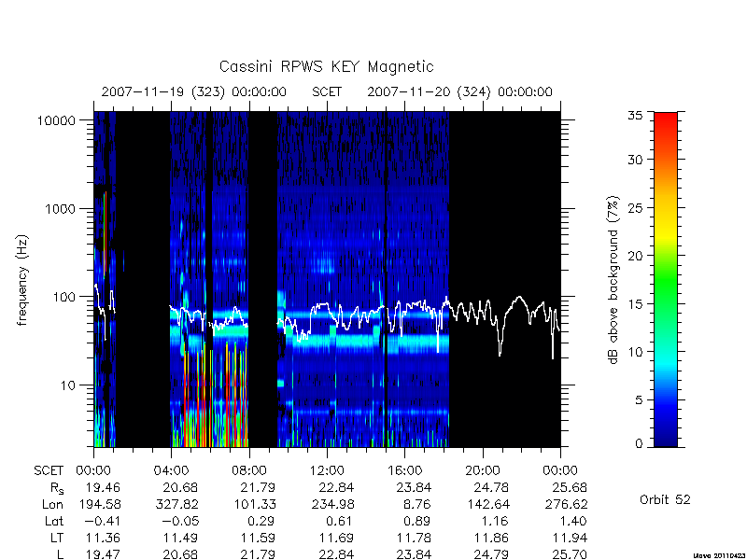The width and height of the screenshot is (747, 560).
Task: Click the Lon row label
Action: click(x=53, y=504)
